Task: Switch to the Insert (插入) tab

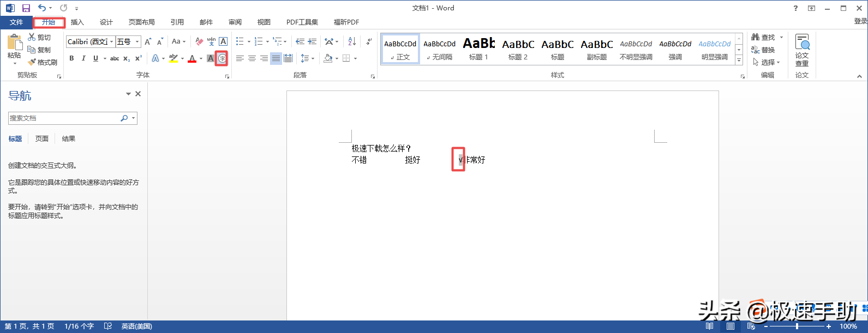Action: [x=77, y=22]
